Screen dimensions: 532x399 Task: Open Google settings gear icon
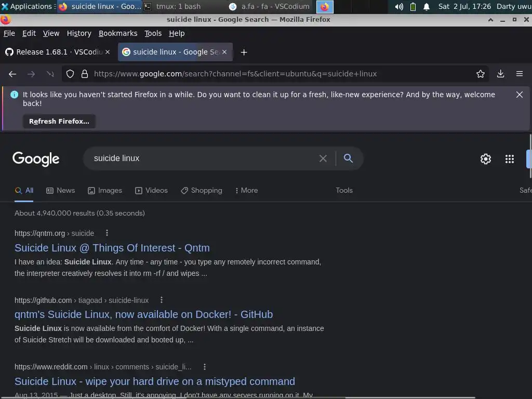coord(486,159)
